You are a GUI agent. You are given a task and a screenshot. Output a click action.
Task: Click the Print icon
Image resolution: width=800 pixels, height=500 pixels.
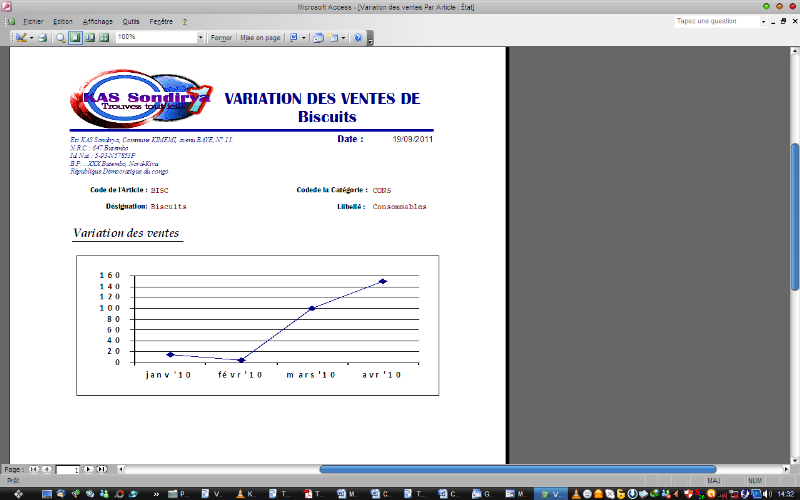tap(43, 38)
